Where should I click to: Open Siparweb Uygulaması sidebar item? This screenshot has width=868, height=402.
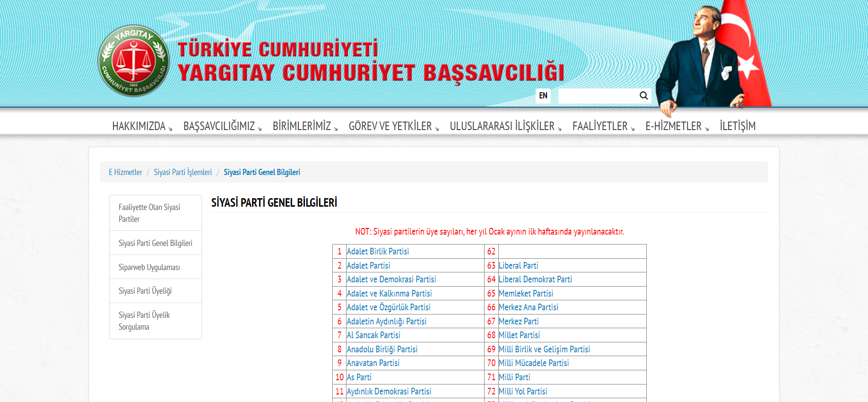156,267
